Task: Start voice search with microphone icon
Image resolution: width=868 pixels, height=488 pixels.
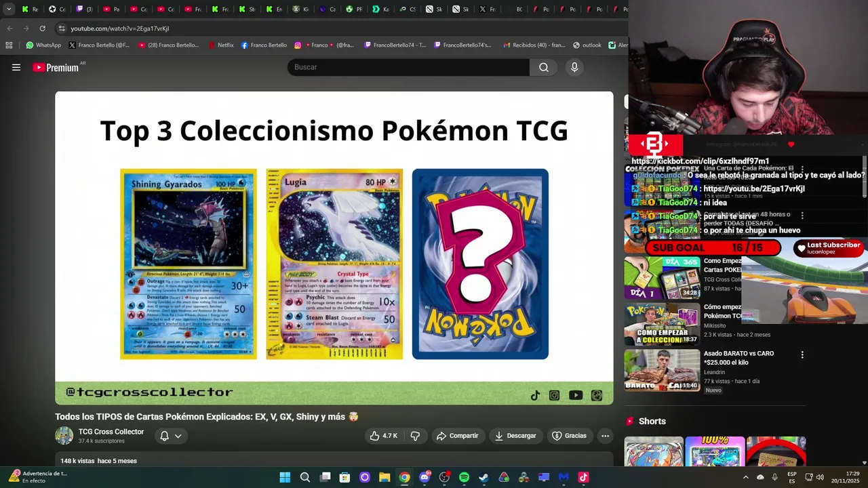Action: [x=574, y=67]
